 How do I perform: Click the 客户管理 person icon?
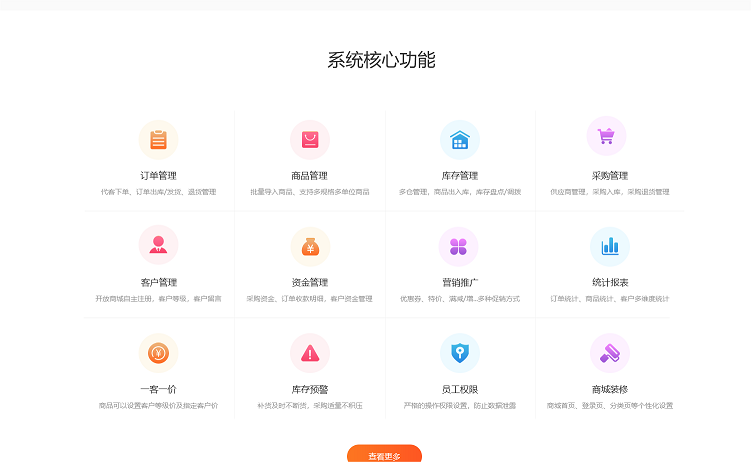click(x=159, y=245)
